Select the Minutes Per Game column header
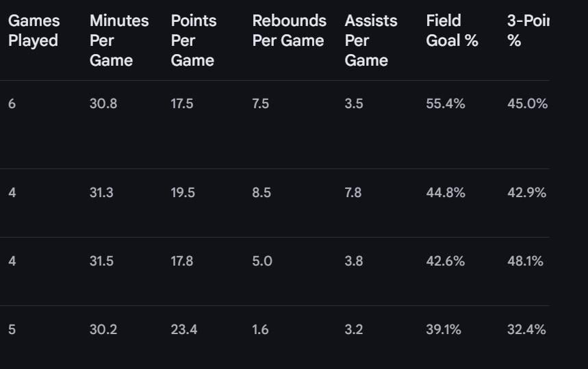Screen dimensions: 588x369 click(x=119, y=40)
